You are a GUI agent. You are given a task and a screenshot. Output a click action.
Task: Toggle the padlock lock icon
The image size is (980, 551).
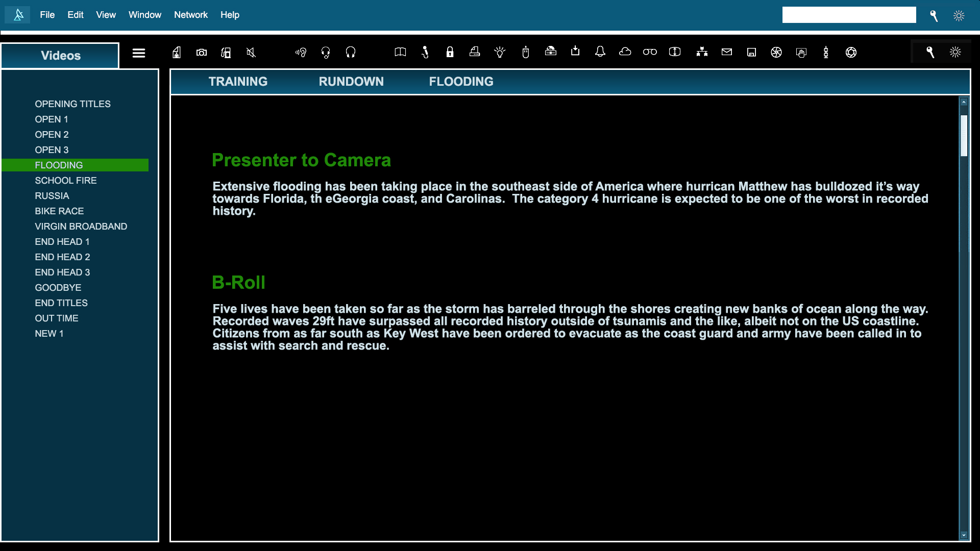[x=450, y=52]
